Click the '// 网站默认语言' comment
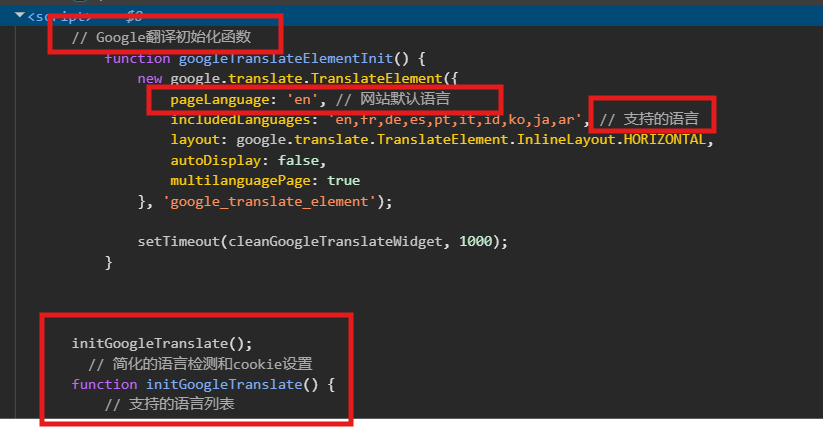 [393, 99]
